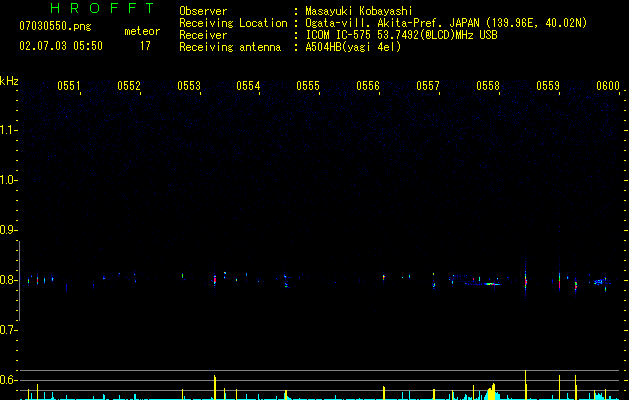629x400 pixels.
Task: Click the 0557 time marker
Action: (428, 86)
